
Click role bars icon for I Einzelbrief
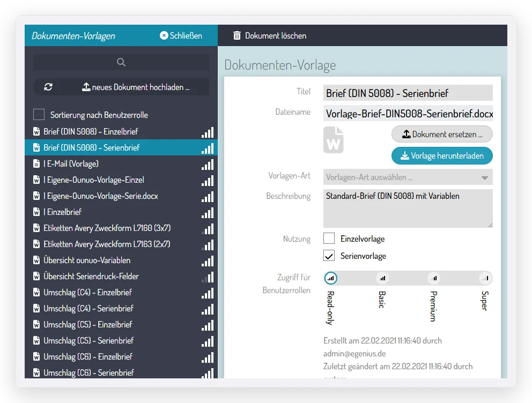(208, 213)
